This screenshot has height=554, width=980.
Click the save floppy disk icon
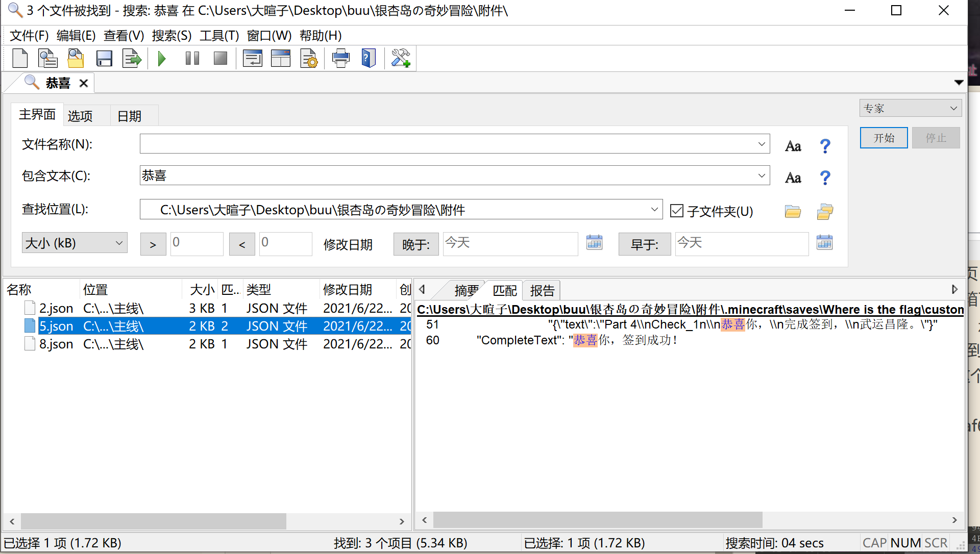tap(104, 59)
